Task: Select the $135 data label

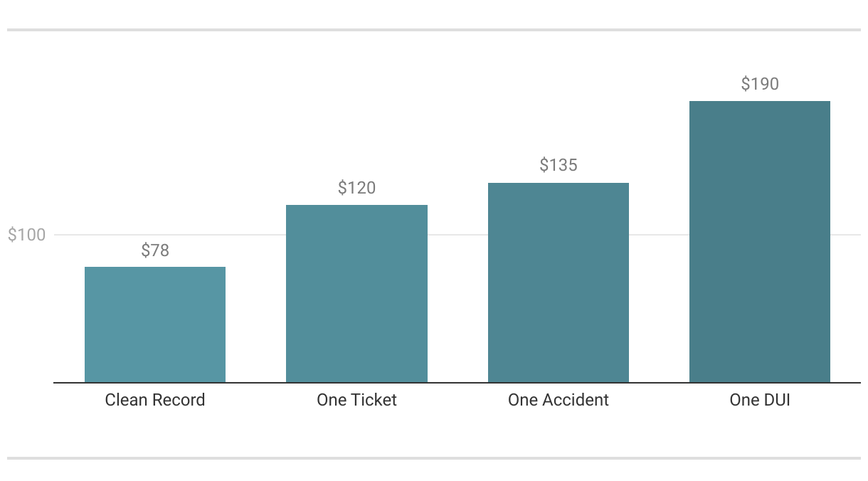Action: point(559,166)
